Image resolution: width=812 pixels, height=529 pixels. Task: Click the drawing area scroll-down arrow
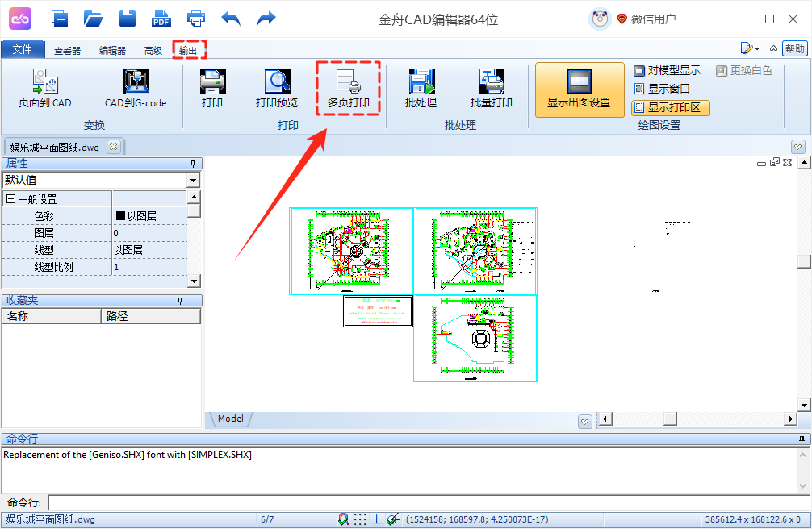pos(804,405)
